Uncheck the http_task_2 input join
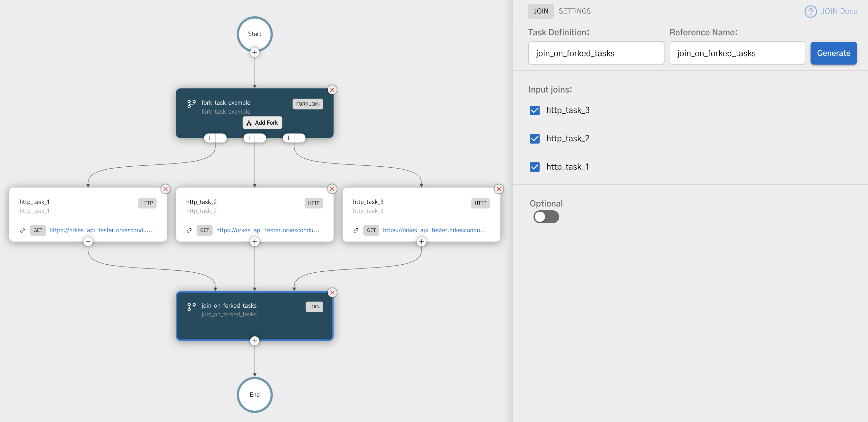The image size is (868, 422). 534,138
